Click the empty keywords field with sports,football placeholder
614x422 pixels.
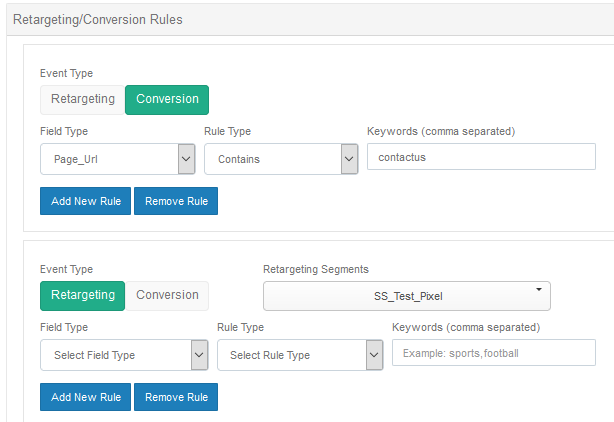point(493,353)
